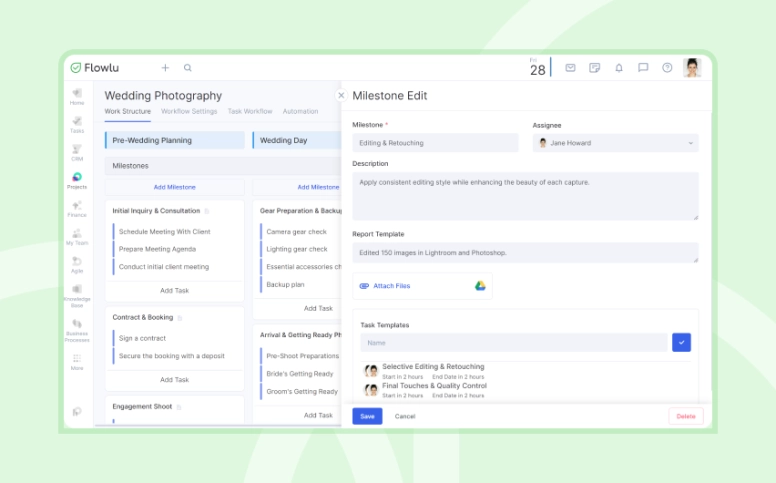Open the Tasks section in sidebar
This screenshot has height=483, width=776.
click(x=77, y=124)
